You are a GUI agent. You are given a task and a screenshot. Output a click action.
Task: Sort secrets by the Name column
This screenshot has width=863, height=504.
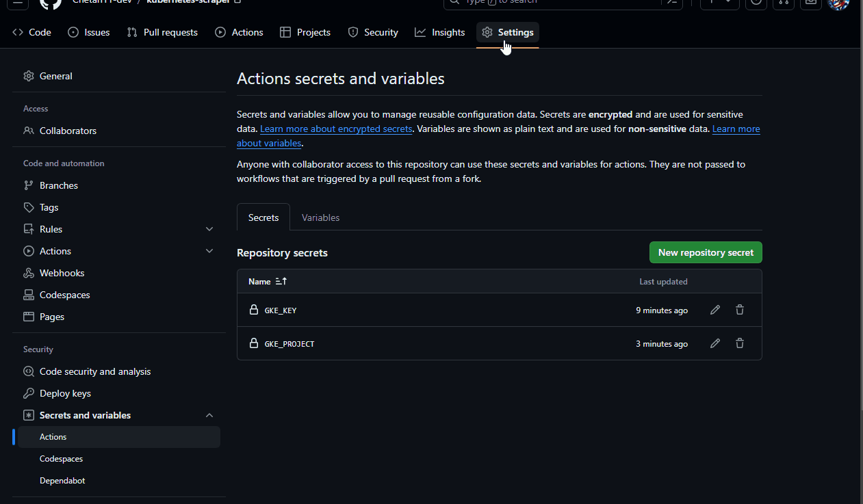pos(268,281)
